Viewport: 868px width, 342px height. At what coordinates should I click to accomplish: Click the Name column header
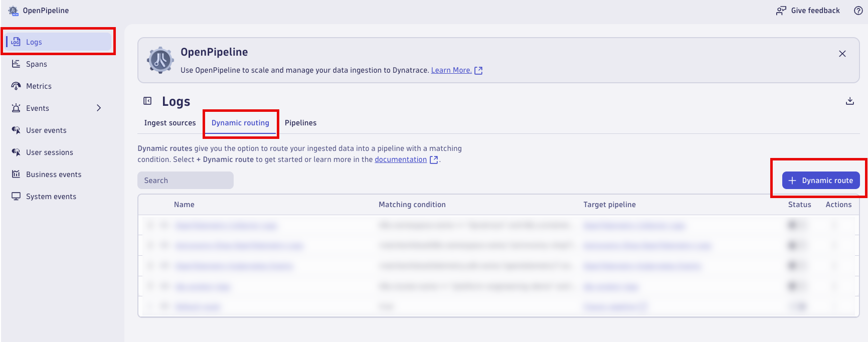click(184, 205)
